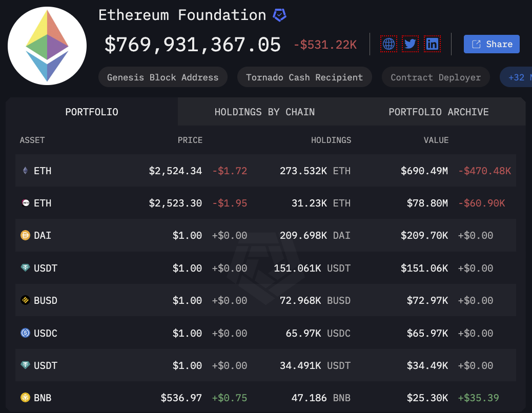Click the -$531.22K balance change
The image size is (532, 413).
coord(325,45)
